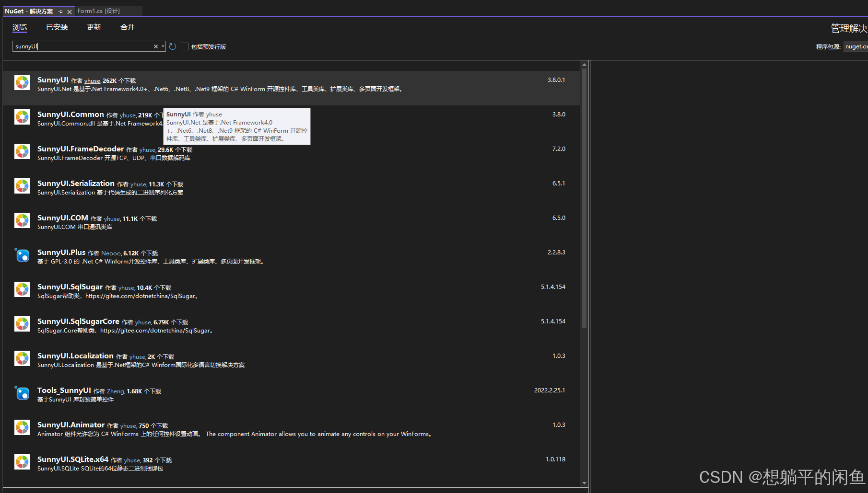The height and width of the screenshot is (493, 868).
Task: Open the package source dropdown
Action: (x=856, y=46)
